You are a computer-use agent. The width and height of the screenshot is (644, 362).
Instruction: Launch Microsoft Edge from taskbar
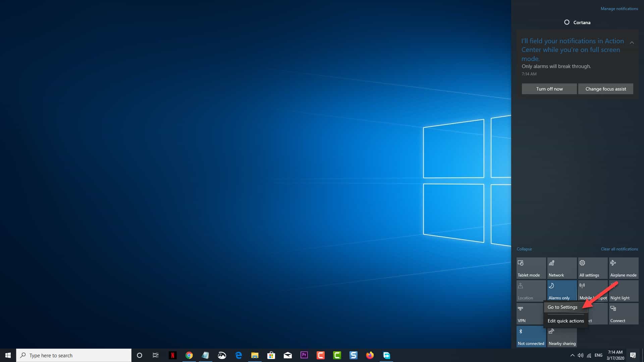pyautogui.click(x=238, y=355)
